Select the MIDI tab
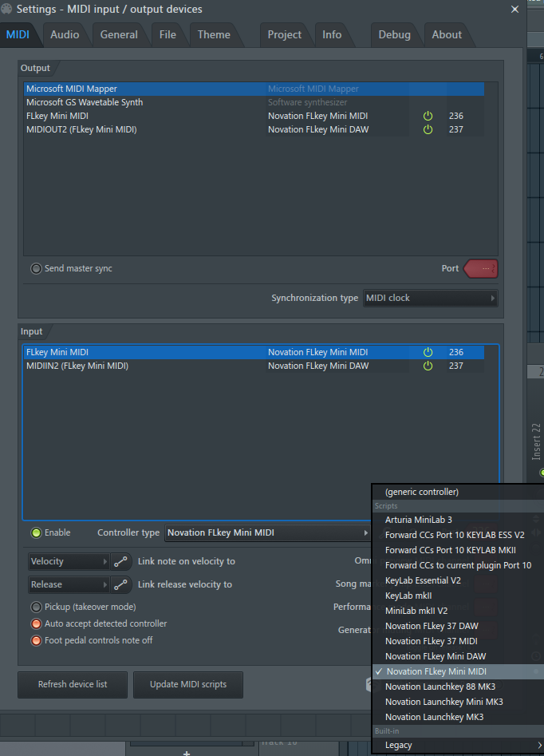The height and width of the screenshot is (756, 544). (18, 34)
